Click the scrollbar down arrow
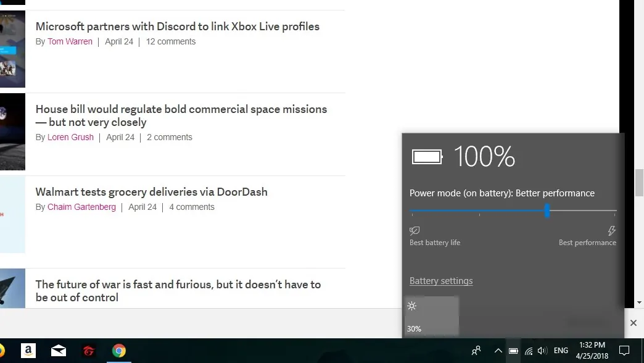 tap(639, 302)
